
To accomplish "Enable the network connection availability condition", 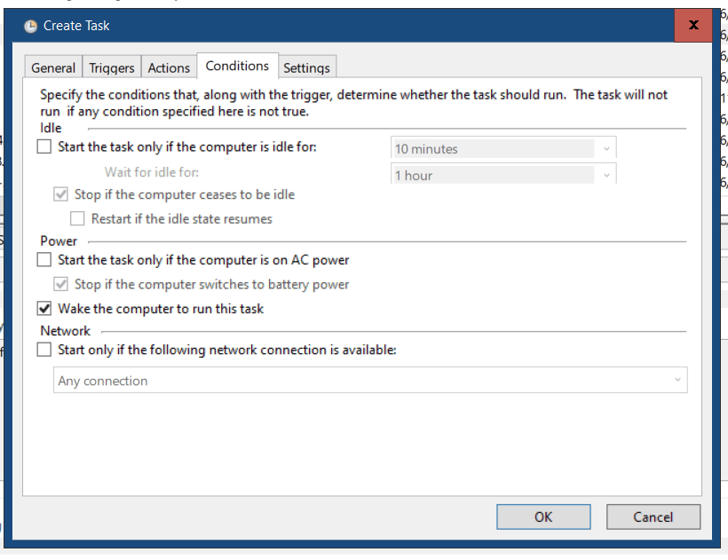I will tap(44, 349).
